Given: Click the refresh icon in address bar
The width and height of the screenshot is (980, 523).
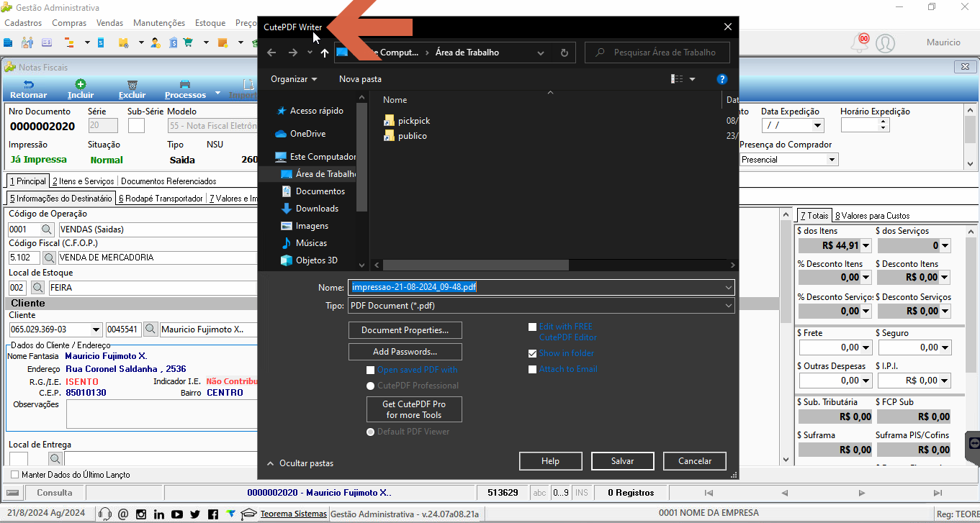Looking at the screenshot, I should [x=564, y=53].
